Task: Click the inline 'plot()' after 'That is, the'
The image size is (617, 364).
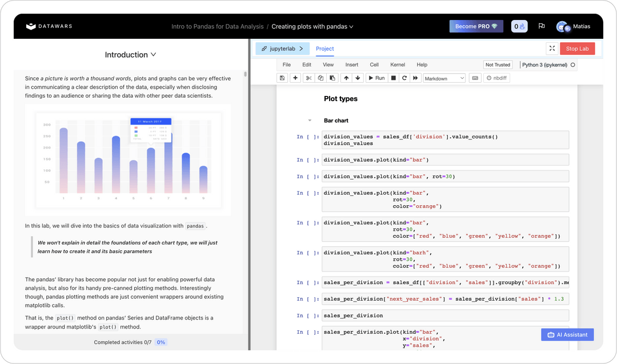Action: point(65,318)
